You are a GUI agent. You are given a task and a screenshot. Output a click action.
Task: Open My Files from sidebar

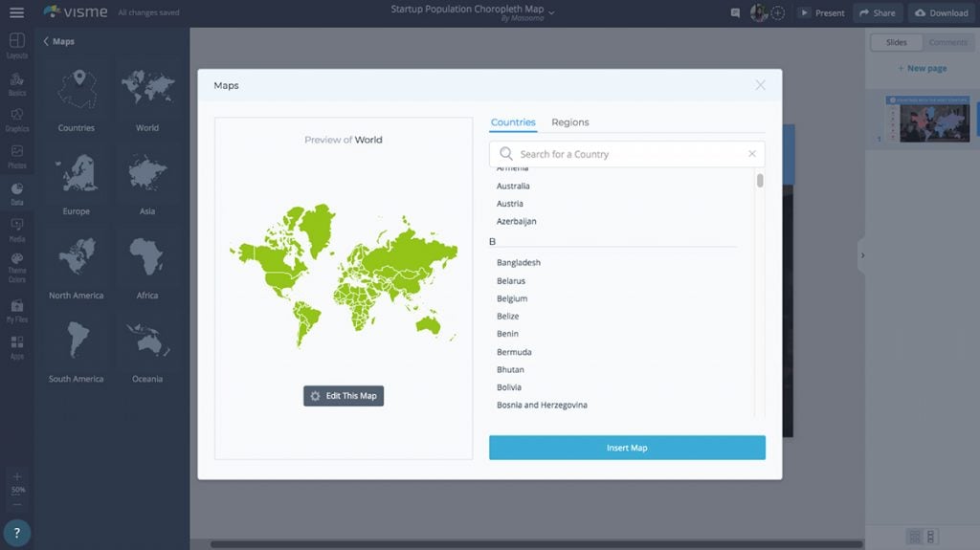tap(17, 309)
